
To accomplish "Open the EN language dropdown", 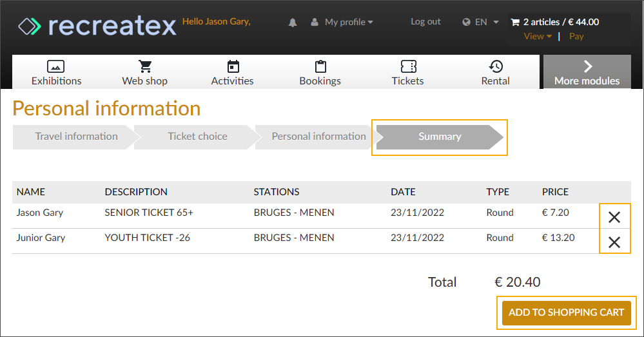I will (486, 22).
